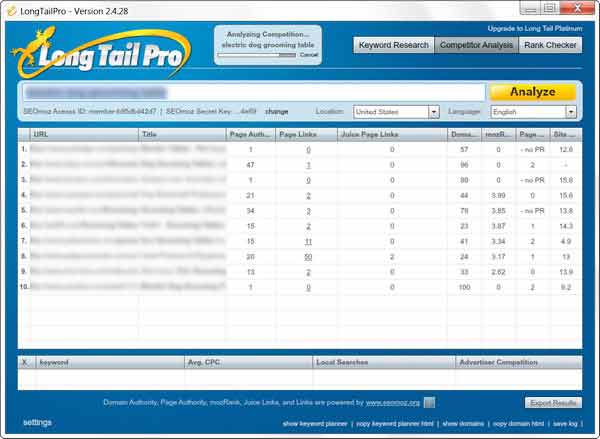600x439 pixels.
Task: Click the keyword column header in lower table
Action: point(110,362)
